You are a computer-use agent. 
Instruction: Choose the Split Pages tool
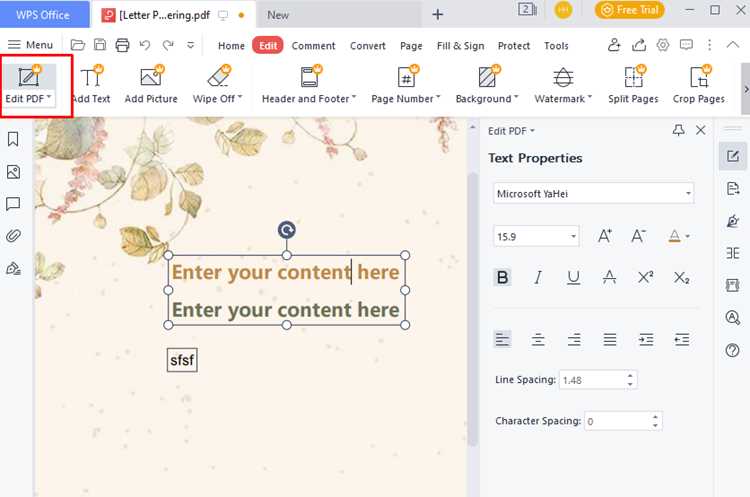[x=633, y=85]
